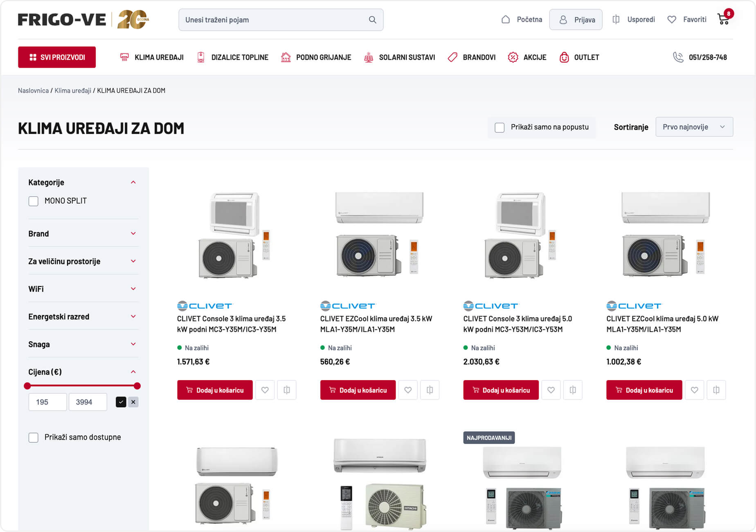
Task: Click the phone icon beside 051/258-748
Action: click(678, 57)
